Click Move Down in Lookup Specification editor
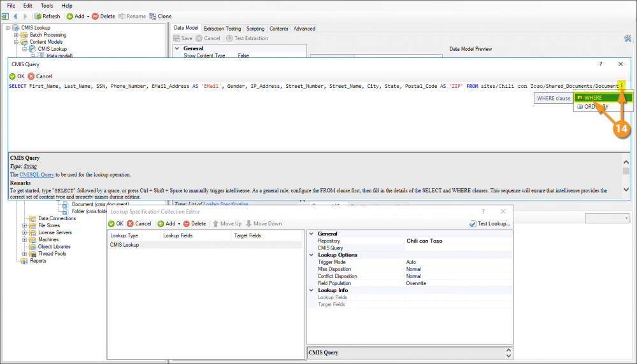637x364 pixels. click(x=264, y=223)
